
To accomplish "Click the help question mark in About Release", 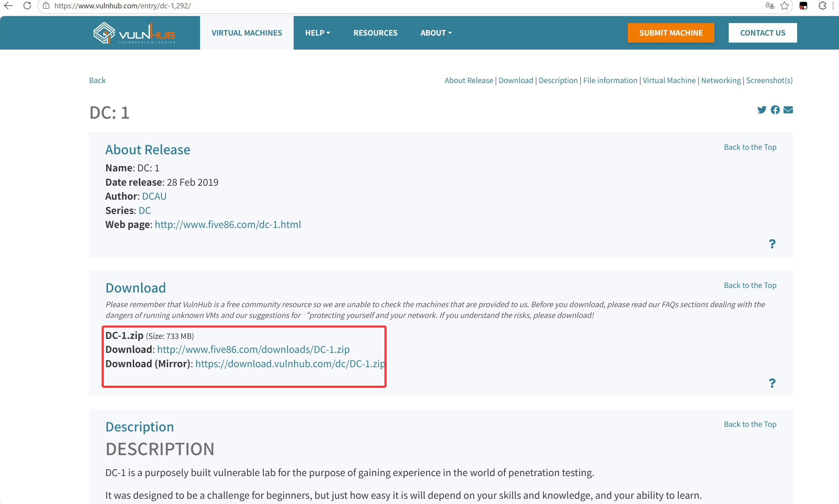I will tap(772, 244).
